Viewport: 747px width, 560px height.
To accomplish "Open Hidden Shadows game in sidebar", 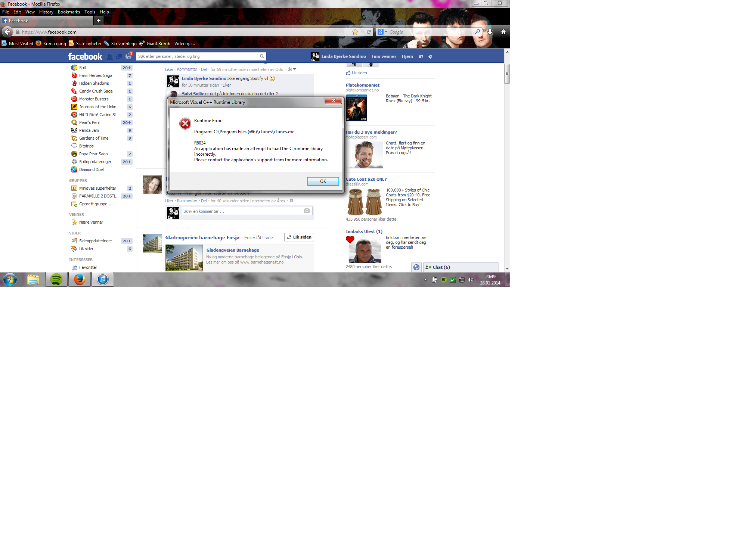I will (94, 83).
